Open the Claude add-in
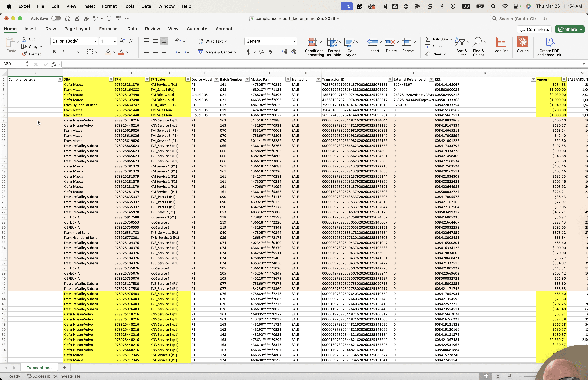The width and height of the screenshot is (588, 380). pyautogui.click(x=523, y=45)
